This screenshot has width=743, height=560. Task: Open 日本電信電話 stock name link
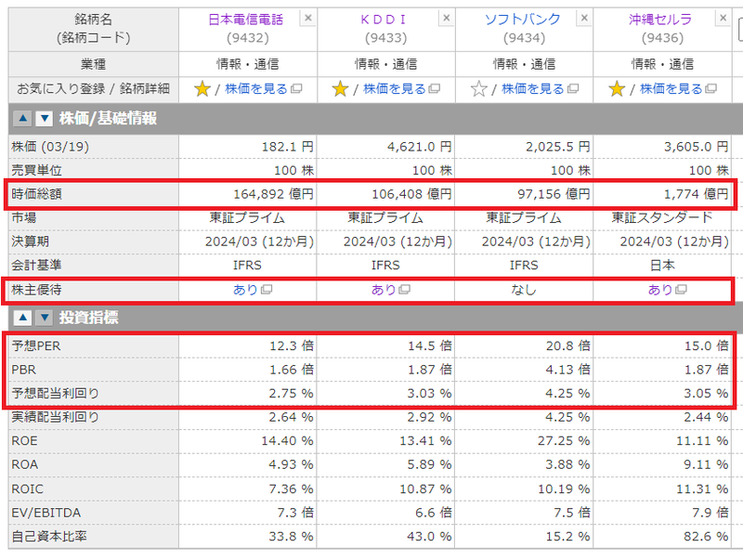246,20
